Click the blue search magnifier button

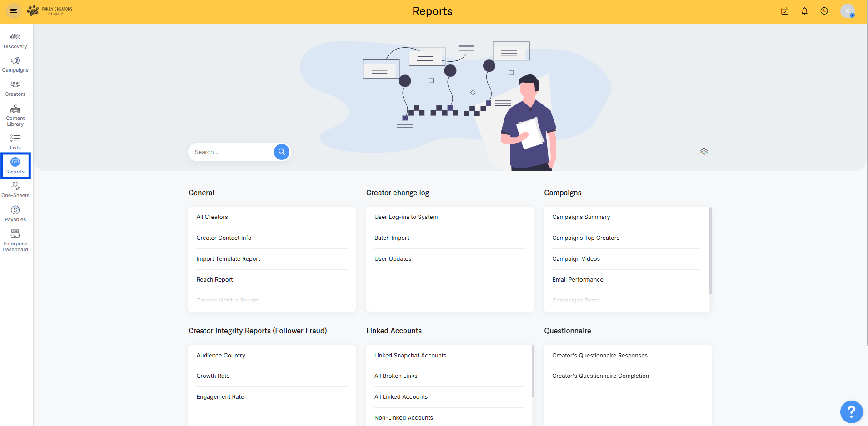282,152
